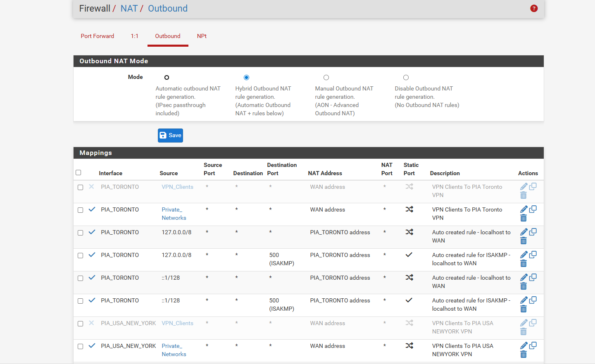Image resolution: width=595 pixels, height=364 pixels.
Task: Open the 1:1 NAT tab
Action: coord(135,36)
